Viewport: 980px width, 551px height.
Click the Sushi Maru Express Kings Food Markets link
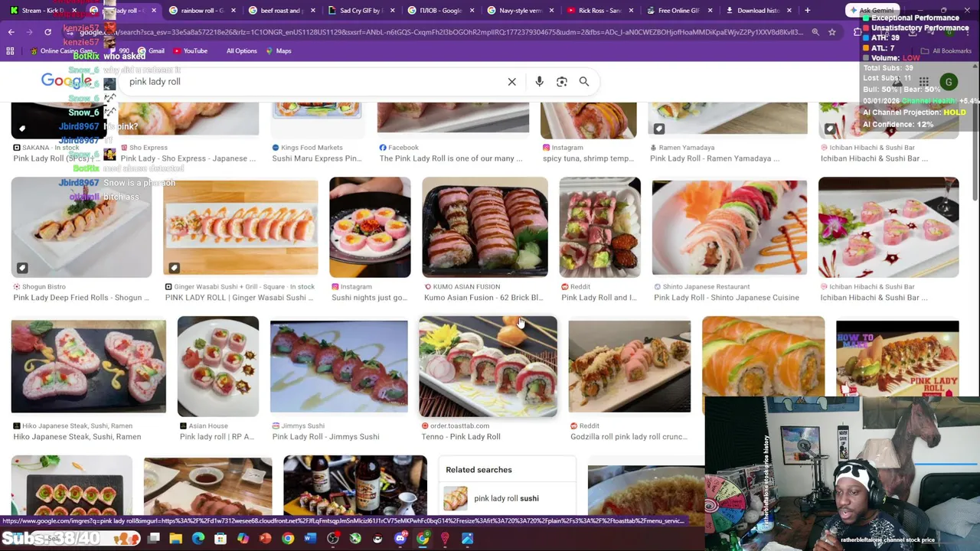[x=316, y=158]
